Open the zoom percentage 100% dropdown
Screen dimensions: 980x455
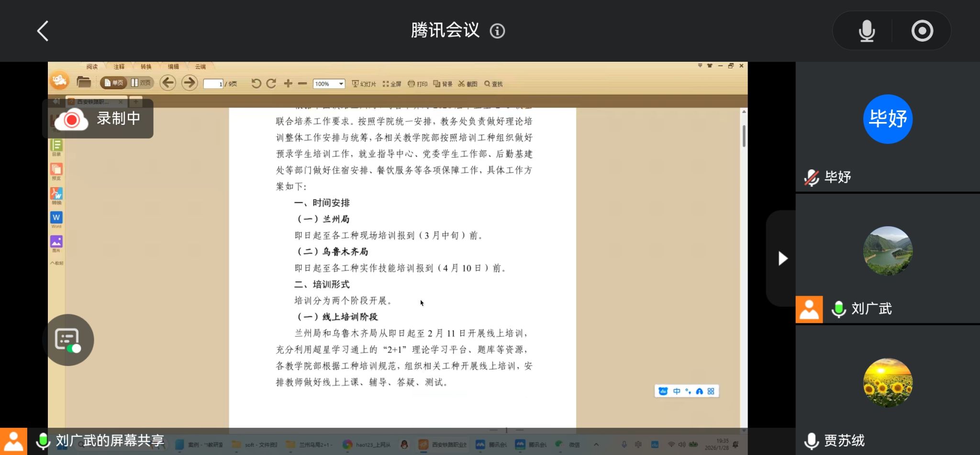coord(341,84)
